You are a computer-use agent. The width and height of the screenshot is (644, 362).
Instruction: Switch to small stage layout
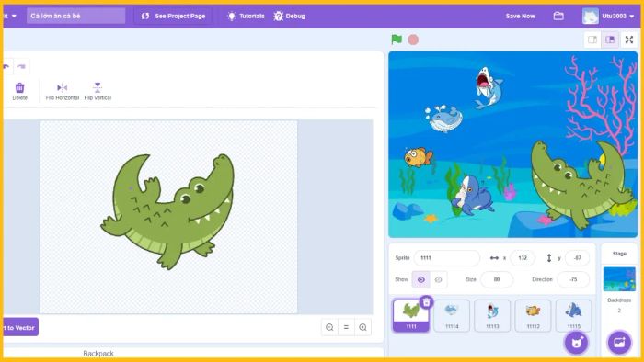pos(592,40)
